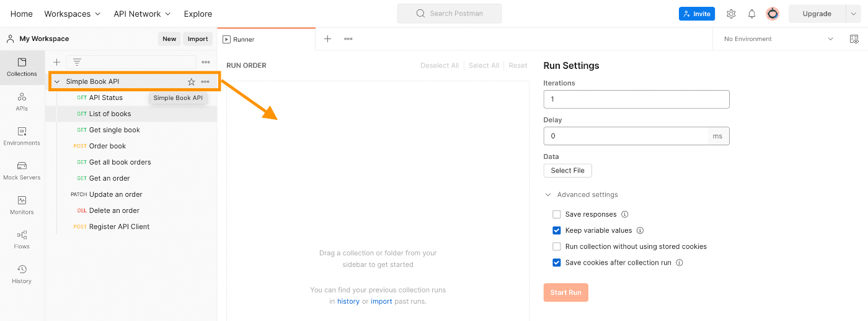
Task: Click the Select All option
Action: pos(484,65)
